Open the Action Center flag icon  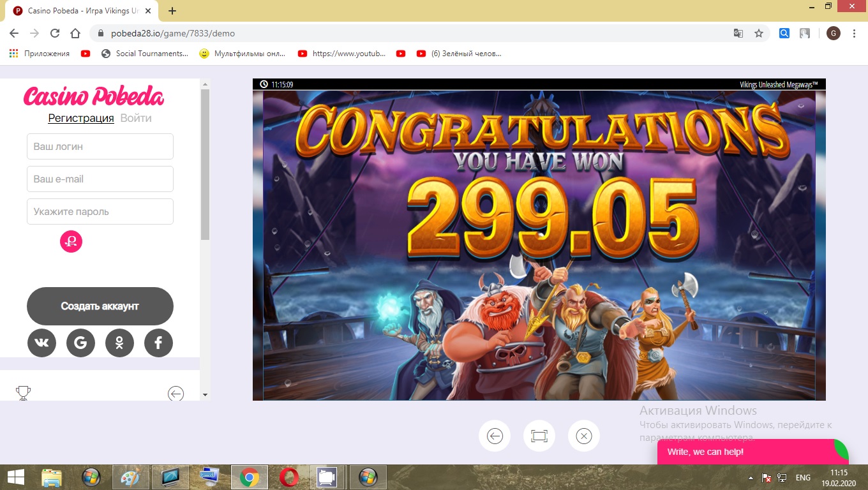point(767,478)
